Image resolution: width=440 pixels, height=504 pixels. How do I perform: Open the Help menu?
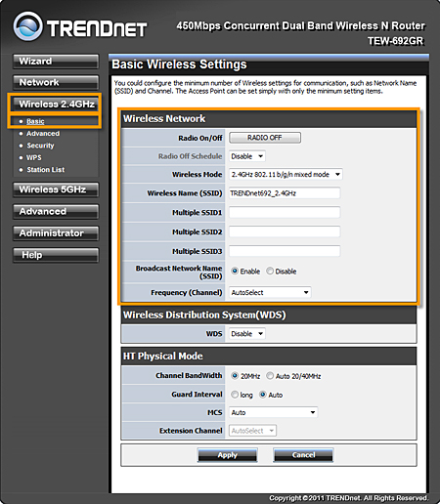tap(56, 255)
